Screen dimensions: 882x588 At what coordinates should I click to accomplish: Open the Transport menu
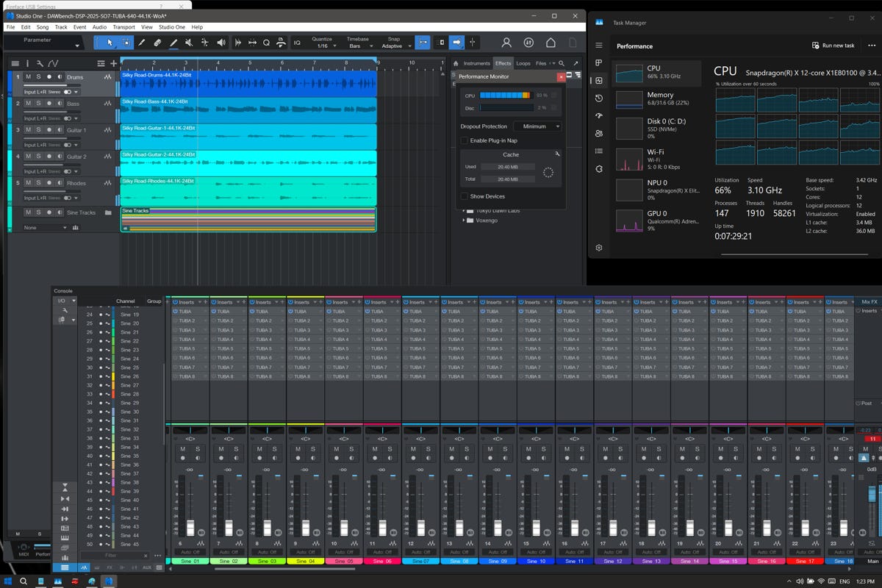(x=123, y=27)
